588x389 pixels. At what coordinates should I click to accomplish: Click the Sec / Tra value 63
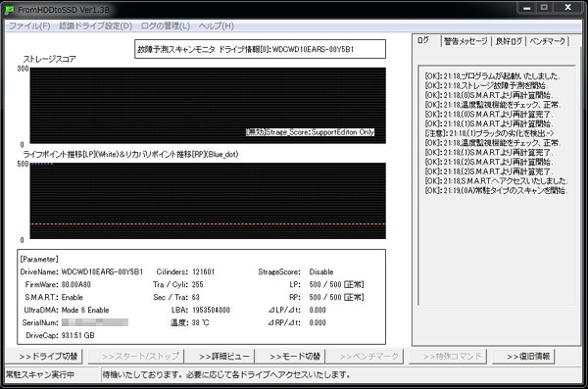196,298
